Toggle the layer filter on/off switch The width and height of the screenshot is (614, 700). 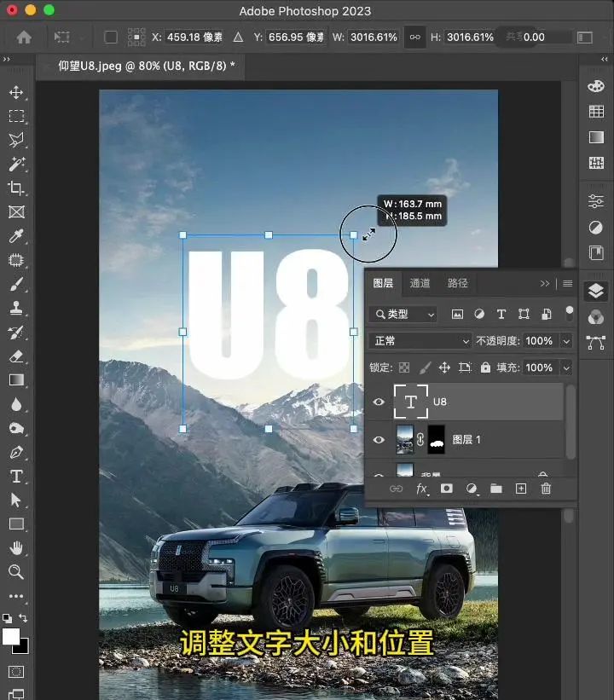click(570, 314)
